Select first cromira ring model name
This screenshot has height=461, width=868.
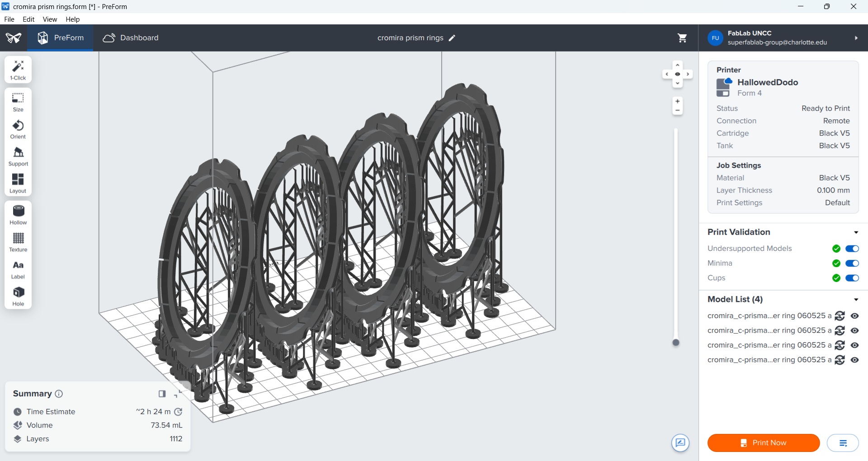[x=769, y=316]
